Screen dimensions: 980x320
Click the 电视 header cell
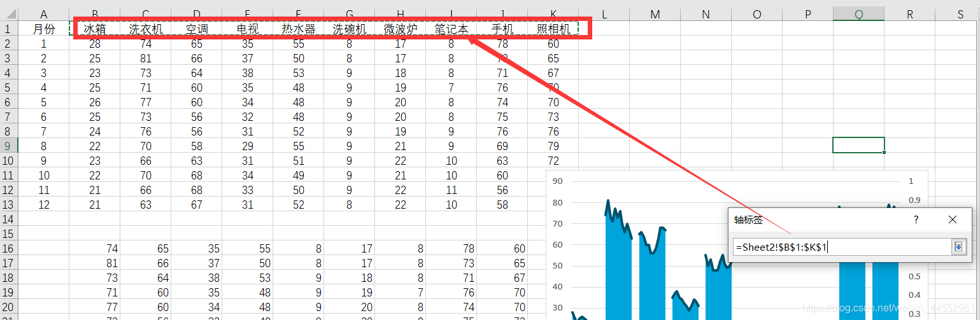[248, 29]
